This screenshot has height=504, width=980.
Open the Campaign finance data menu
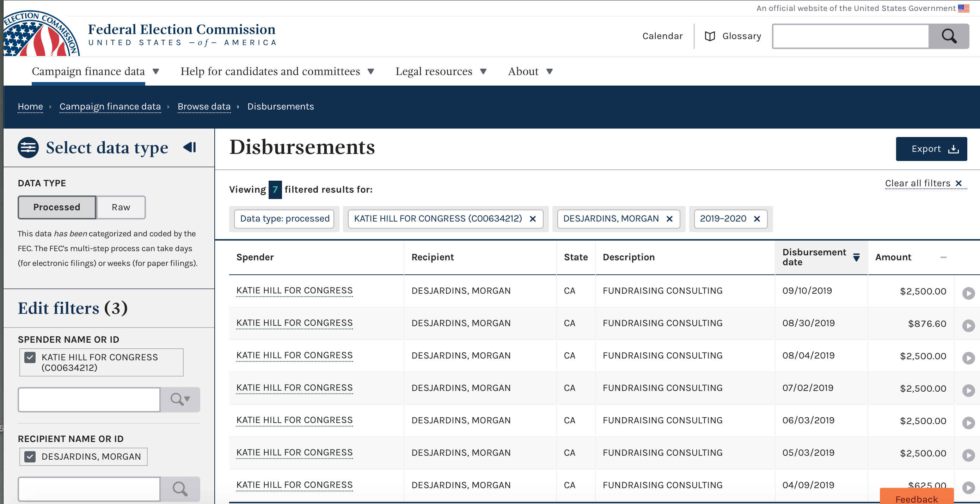[95, 71]
